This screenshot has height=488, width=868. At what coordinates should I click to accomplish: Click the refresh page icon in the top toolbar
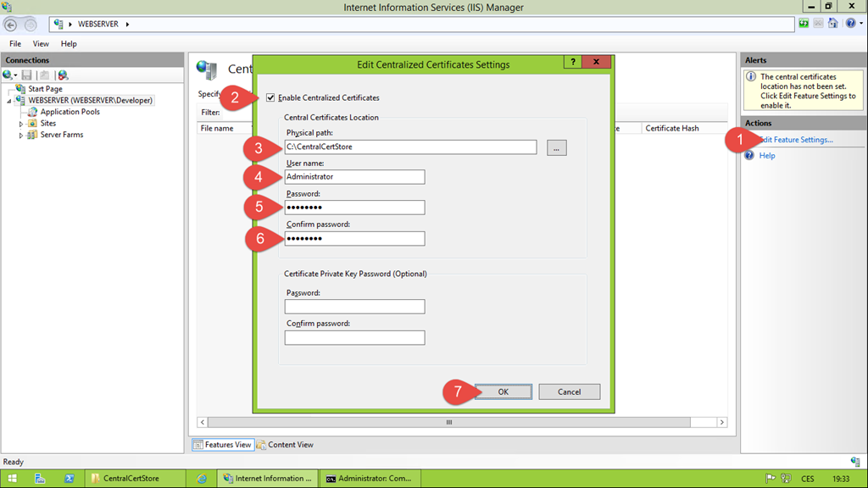tap(804, 23)
